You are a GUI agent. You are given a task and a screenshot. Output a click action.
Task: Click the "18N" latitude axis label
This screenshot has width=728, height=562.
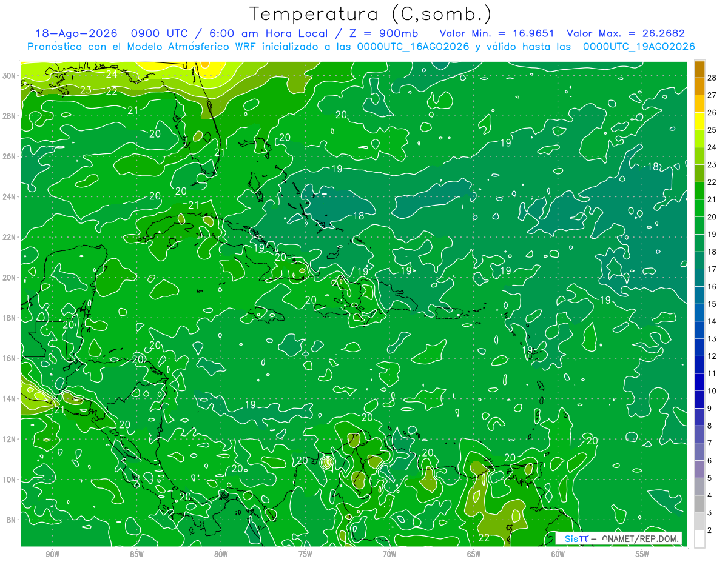(10, 318)
